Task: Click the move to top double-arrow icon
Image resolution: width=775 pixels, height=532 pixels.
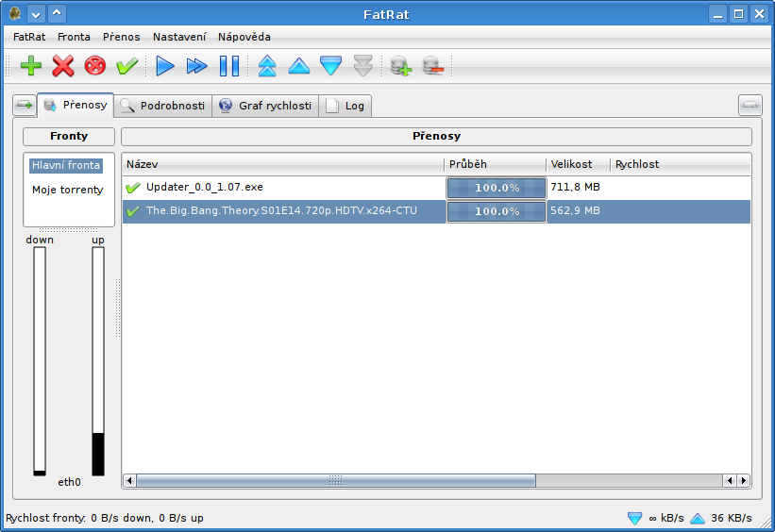Action: [x=267, y=65]
